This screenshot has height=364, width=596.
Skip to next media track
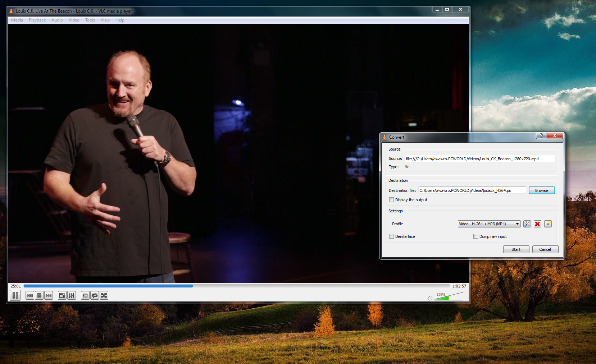pyautogui.click(x=49, y=295)
